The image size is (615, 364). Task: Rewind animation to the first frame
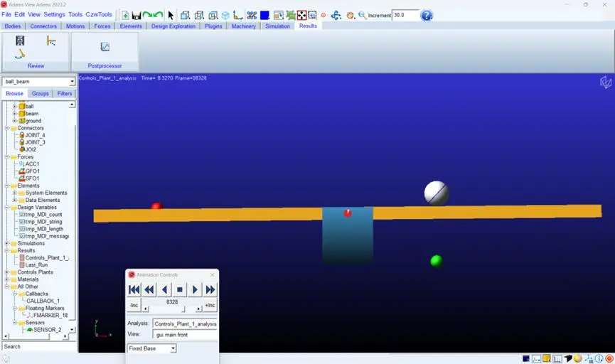pyautogui.click(x=134, y=290)
